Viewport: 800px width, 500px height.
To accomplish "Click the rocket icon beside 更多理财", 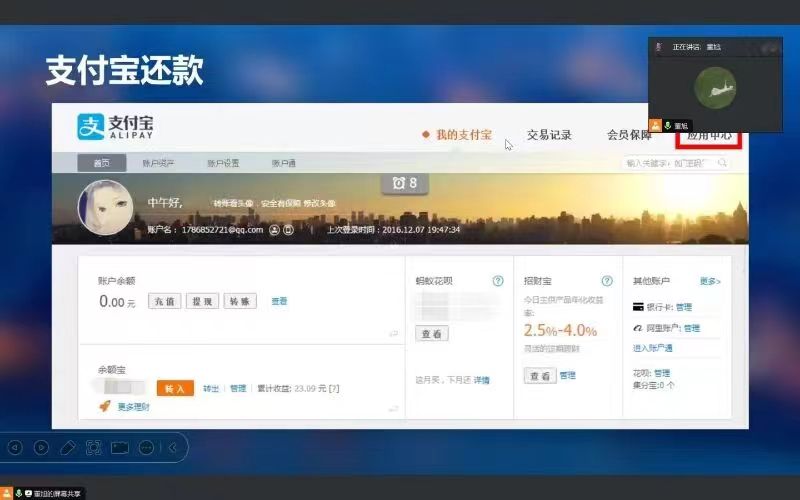I will tap(105, 406).
